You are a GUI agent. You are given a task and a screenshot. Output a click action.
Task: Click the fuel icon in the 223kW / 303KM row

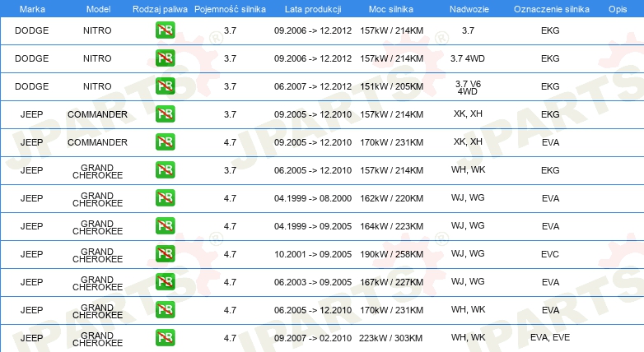[x=165, y=337]
